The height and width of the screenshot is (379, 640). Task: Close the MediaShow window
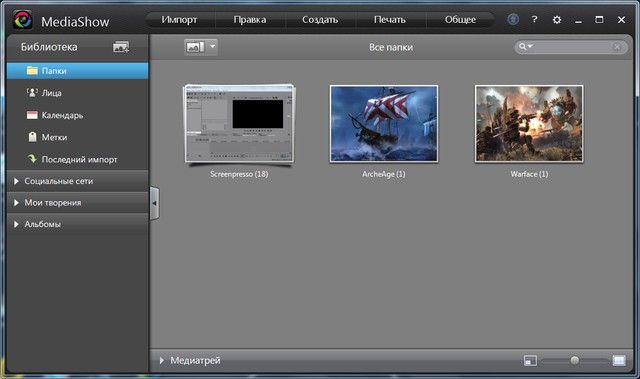(621, 20)
